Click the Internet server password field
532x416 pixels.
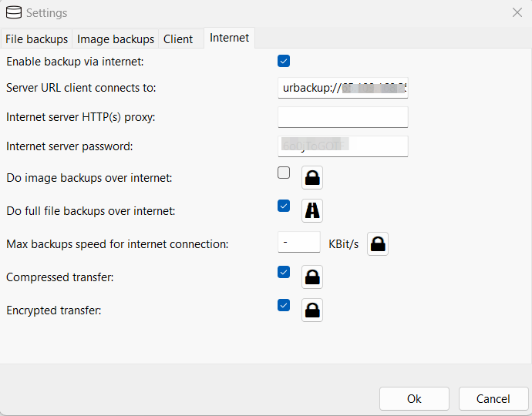click(x=343, y=146)
